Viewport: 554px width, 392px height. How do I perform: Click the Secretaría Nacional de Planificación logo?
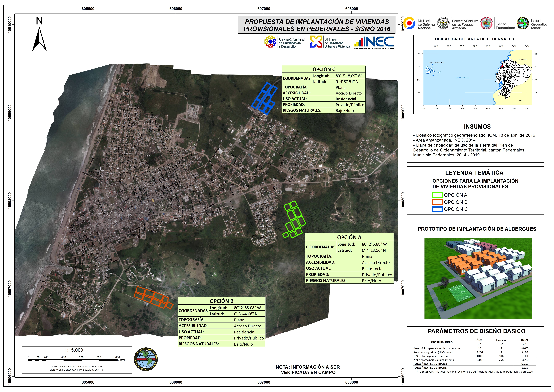tap(271, 42)
